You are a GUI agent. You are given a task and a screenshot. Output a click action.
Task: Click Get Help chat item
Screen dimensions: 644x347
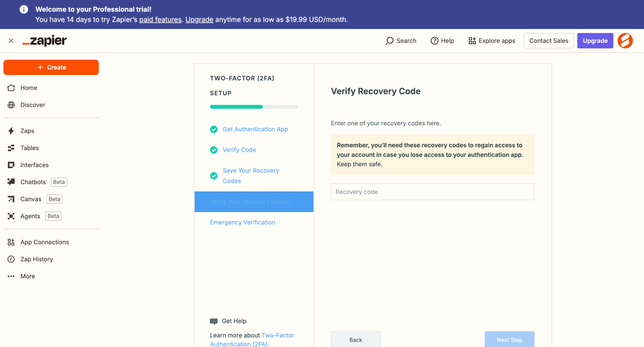pyautogui.click(x=228, y=321)
